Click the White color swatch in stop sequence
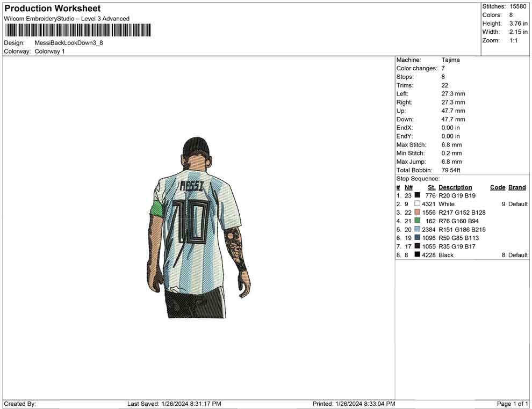Viewport: 532px width, 409px height. point(418,203)
